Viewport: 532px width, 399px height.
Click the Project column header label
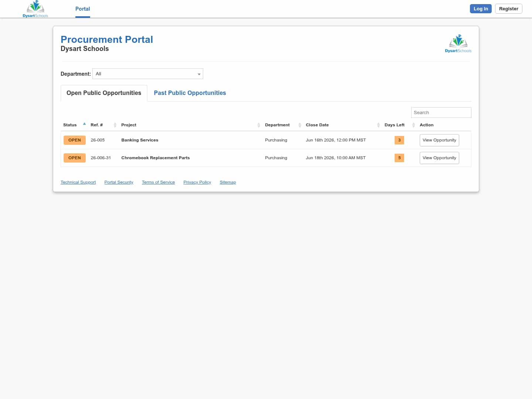[129, 125]
